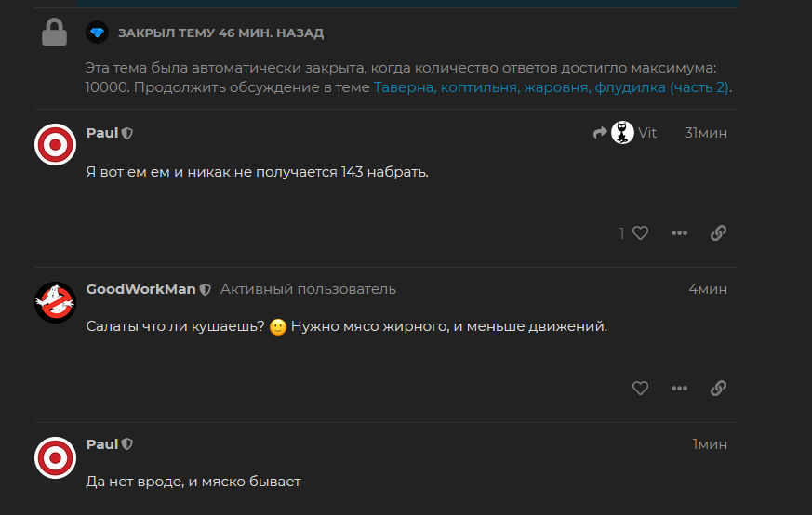Click the moderator shield beside GoodWorkMan

click(206, 289)
